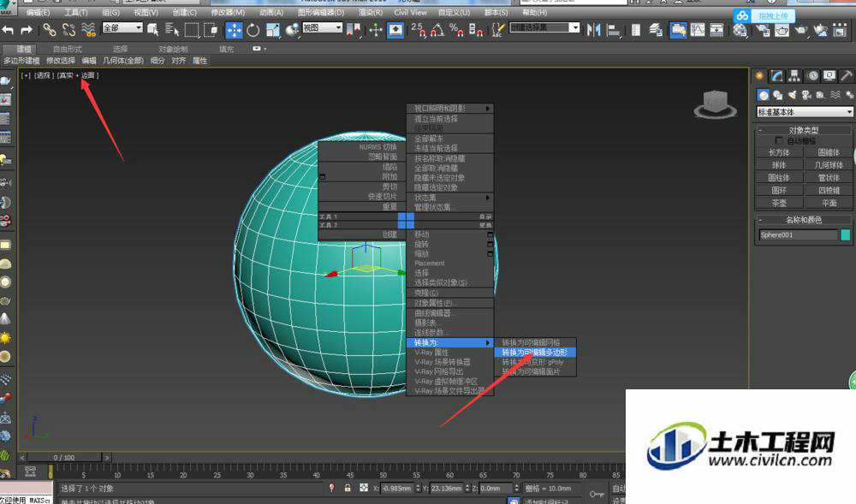The width and height of the screenshot is (856, 504).
Task: Click the Unlink selection broken-chain icon
Action: click(x=68, y=30)
